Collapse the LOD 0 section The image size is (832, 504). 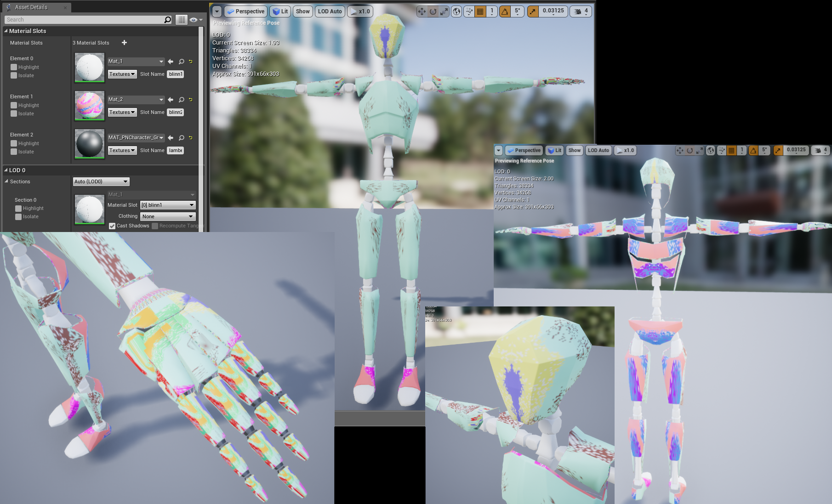tap(6, 170)
